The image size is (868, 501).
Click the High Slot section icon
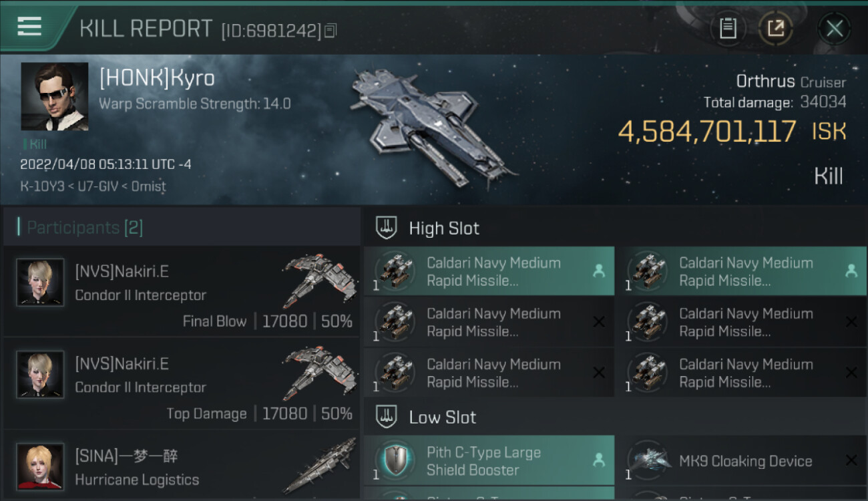tap(387, 228)
